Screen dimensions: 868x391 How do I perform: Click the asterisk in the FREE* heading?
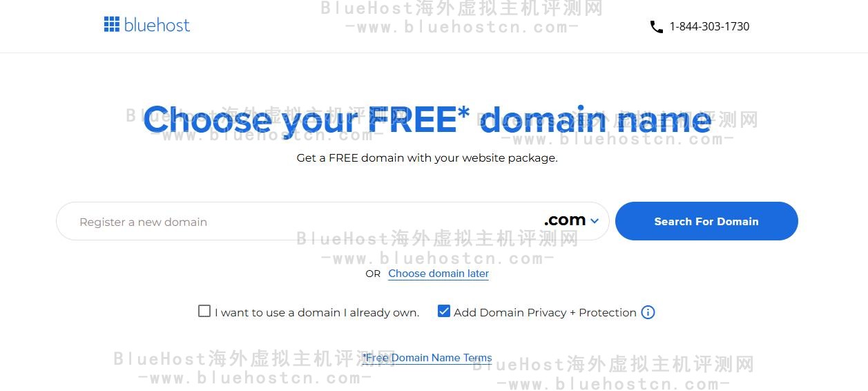point(463,113)
